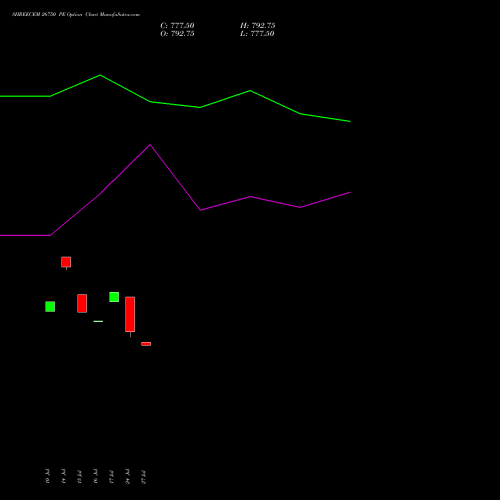
Task: Click the thin flat green dash candle
Action: [x=98, y=321]
